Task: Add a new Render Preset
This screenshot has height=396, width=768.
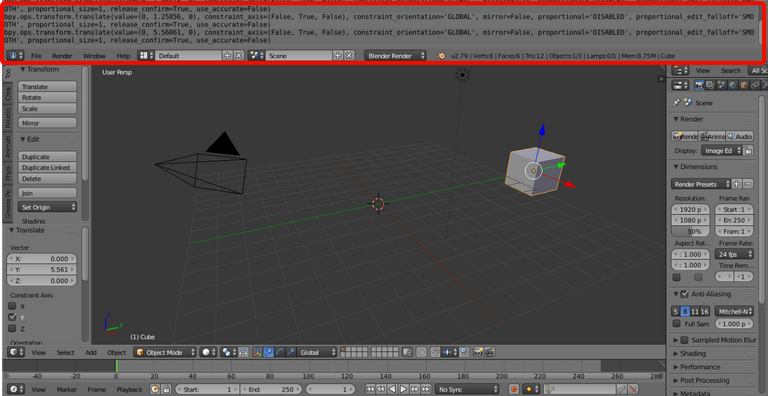Action: pos(736,184)
